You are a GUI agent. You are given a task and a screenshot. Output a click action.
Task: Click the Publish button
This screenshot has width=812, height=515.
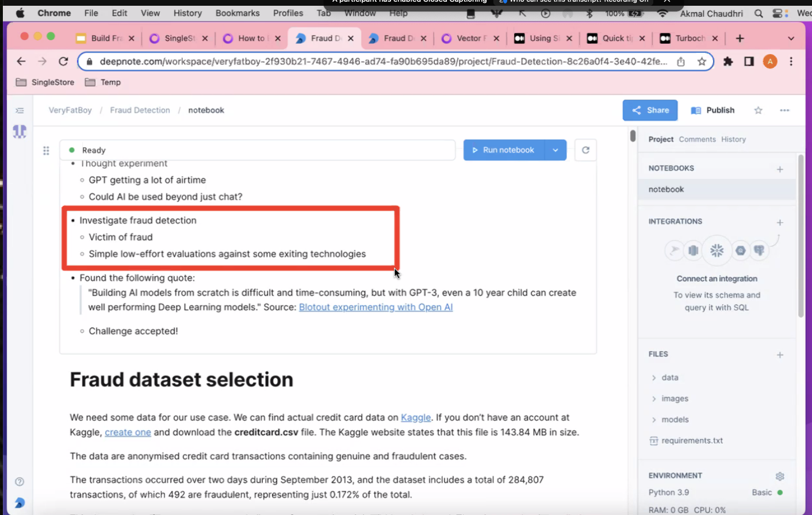coord(713,110)
